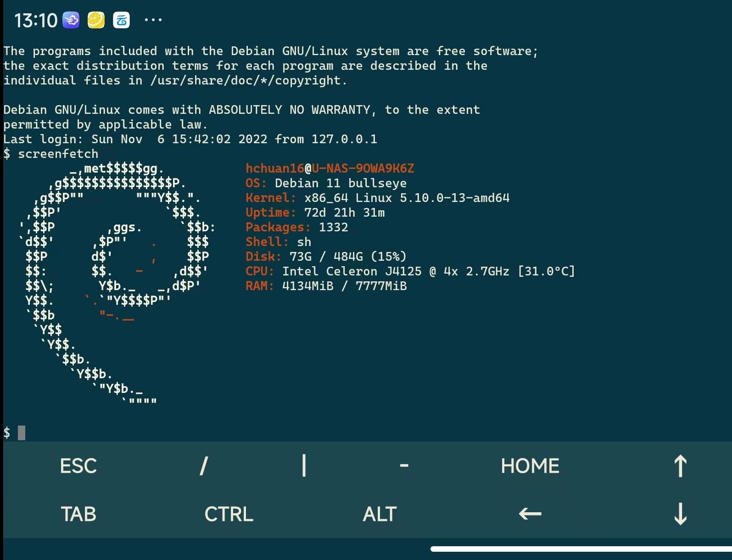
Task: Tap the dash key in extra keys row
Action: [404, 466]
